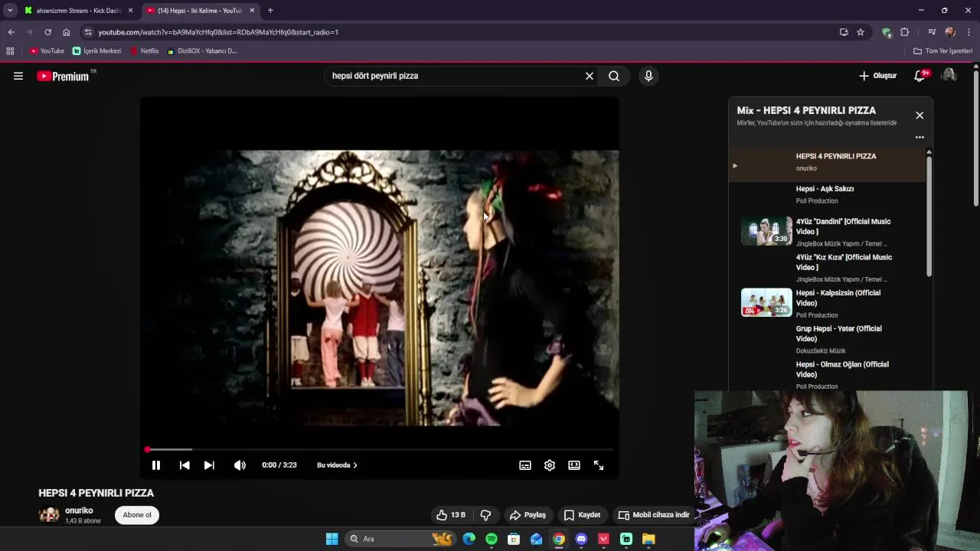
Task: Open the Chrome three-dot menu
Action: pos(969,32)
